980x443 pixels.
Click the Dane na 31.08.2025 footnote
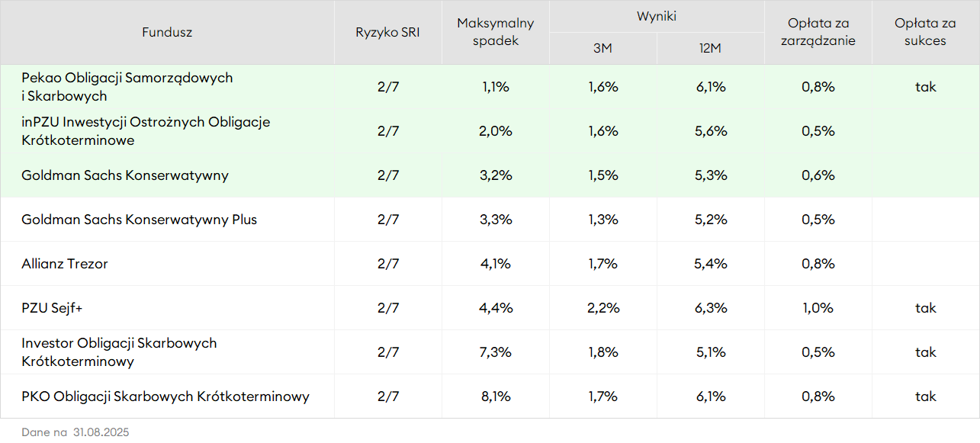click(76, 432)
